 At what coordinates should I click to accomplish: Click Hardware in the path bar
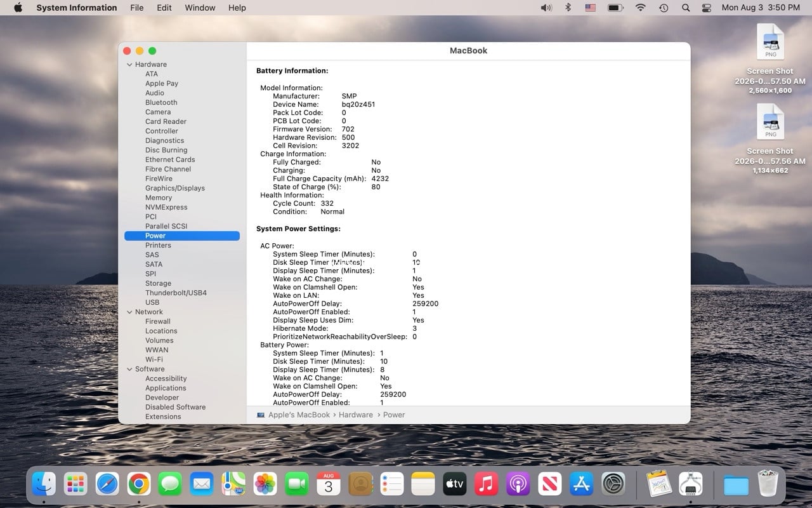click(356, 415)
